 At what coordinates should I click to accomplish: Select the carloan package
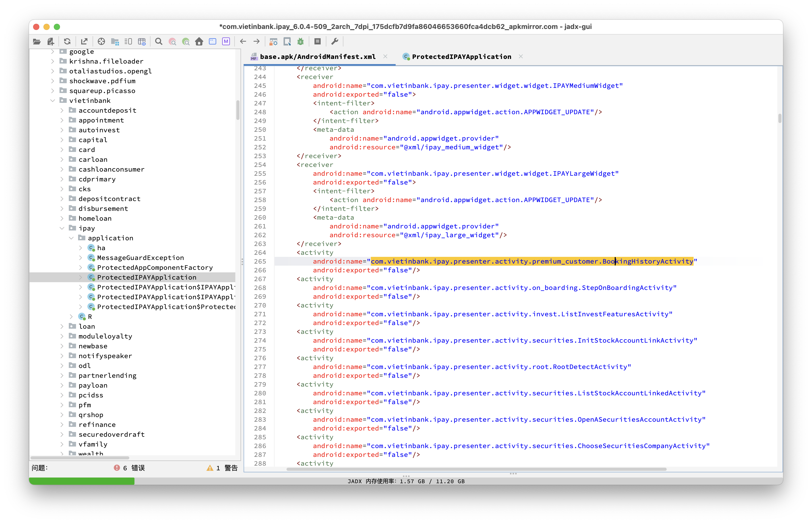coord(93,160)
